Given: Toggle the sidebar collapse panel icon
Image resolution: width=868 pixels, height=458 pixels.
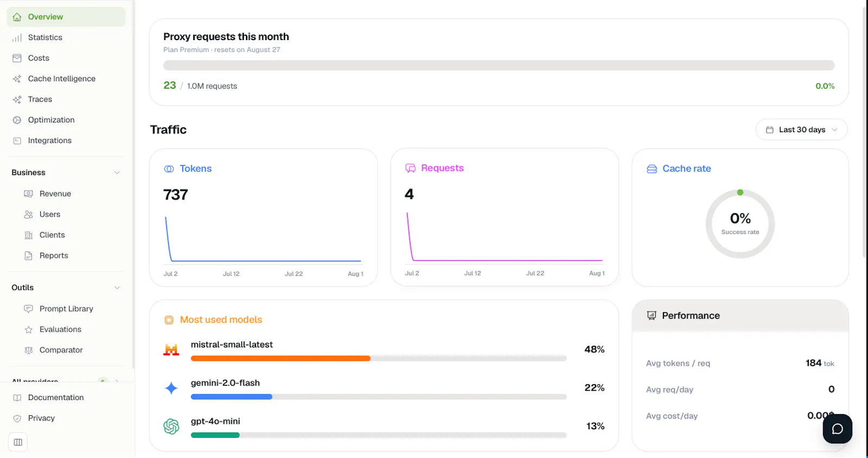Looking at the screenshot, I should click(18, 442).
